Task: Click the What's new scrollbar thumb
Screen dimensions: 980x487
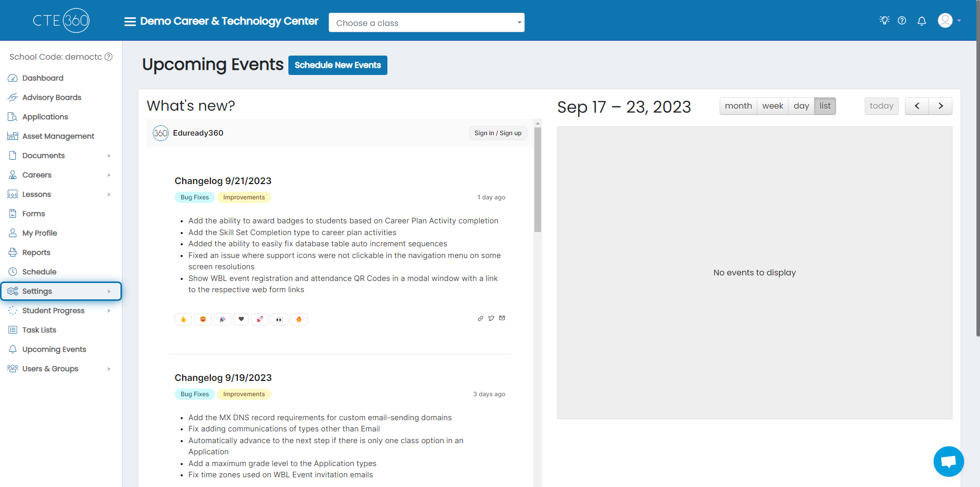Action: 537,180
